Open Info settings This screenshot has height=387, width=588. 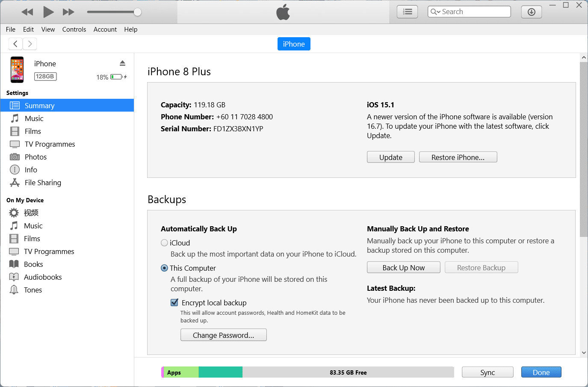click(67, 170)
